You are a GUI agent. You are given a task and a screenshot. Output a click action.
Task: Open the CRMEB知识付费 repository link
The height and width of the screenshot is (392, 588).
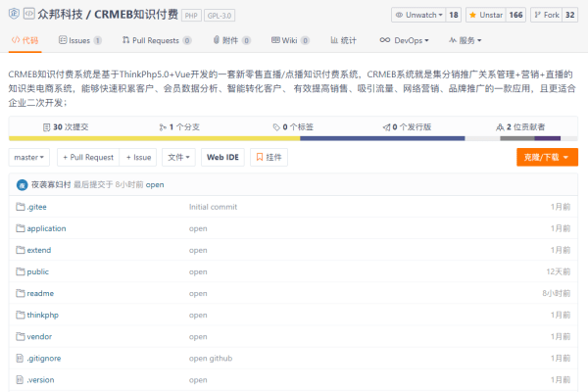pyautogui.click(x=136, y=15)
